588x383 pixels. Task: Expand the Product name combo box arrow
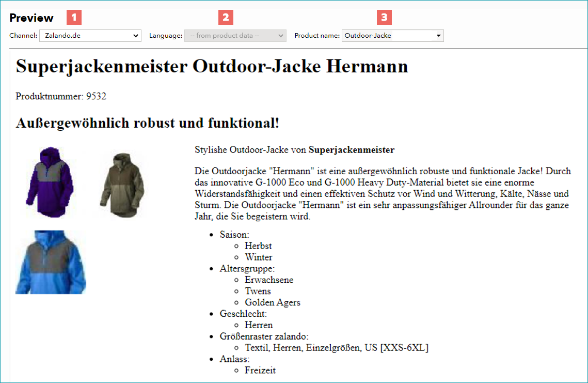[x=438, y=36]
